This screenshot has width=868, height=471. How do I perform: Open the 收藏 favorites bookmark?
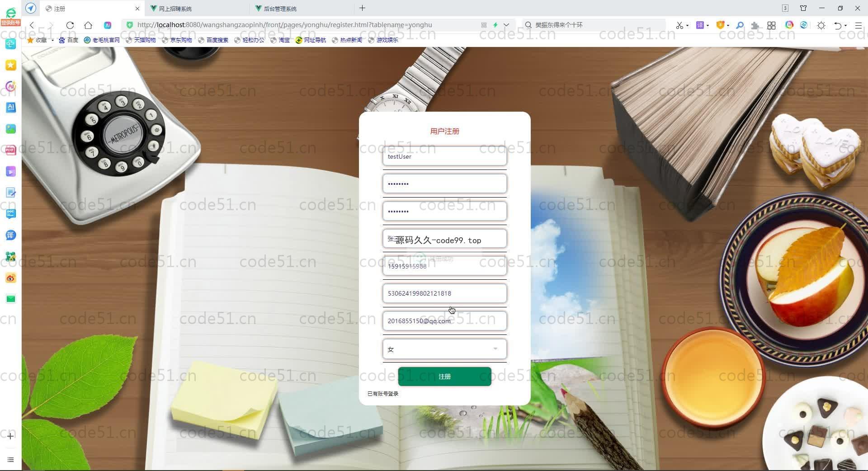37,40
